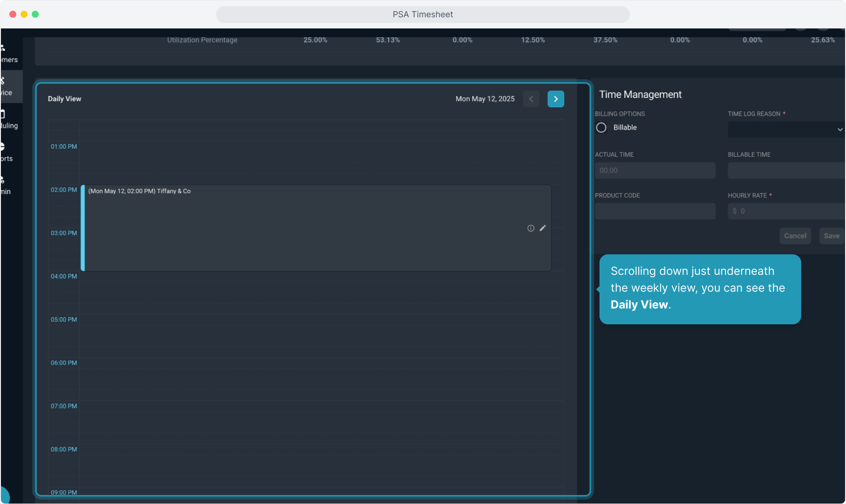The height and width of the screenshot is (504, 846).
Task: Expand the Time Log Reason dropdown
Action: (x=786, y=130)
